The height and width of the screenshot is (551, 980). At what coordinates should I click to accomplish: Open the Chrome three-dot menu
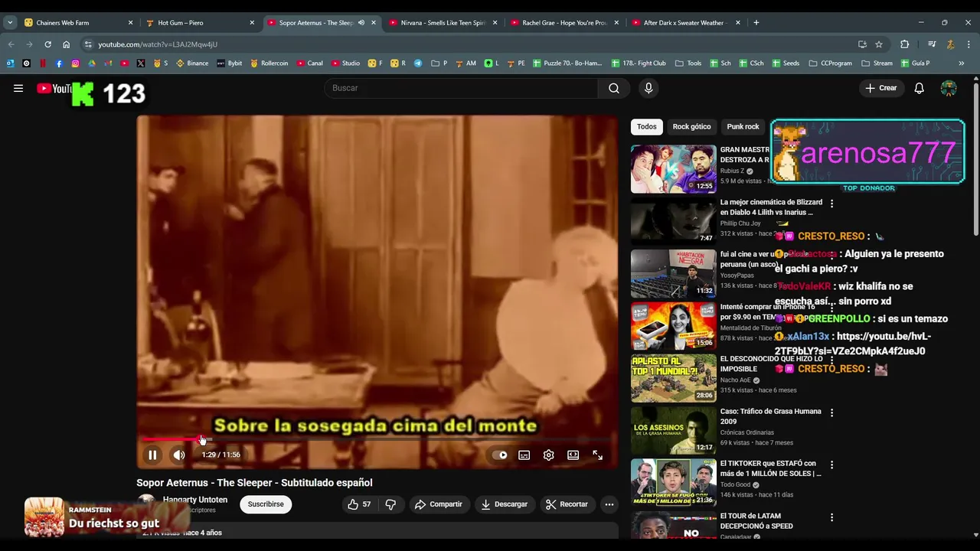coord(968,44)
